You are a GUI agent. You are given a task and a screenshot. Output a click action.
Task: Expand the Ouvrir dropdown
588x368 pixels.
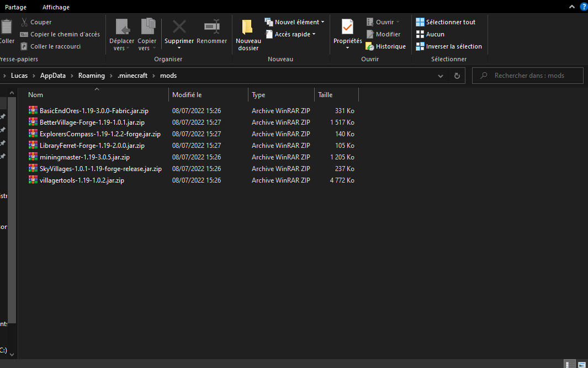398,22
